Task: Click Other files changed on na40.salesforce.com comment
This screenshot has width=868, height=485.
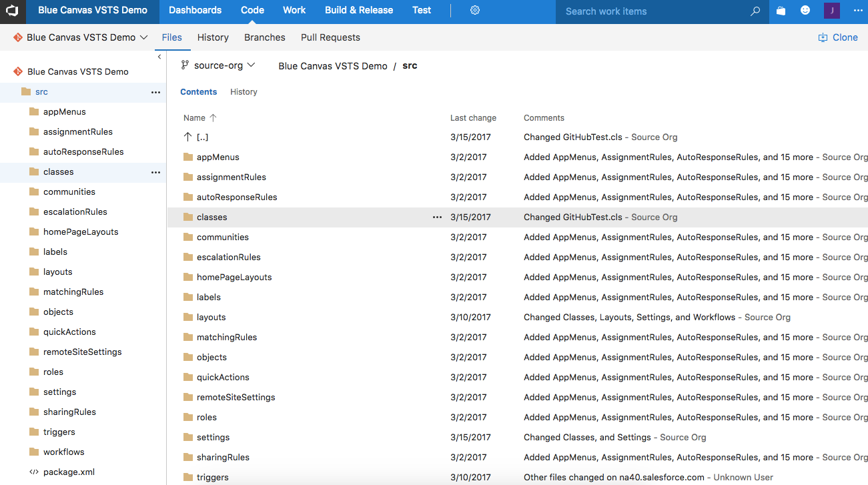Action: coord(614,478)
